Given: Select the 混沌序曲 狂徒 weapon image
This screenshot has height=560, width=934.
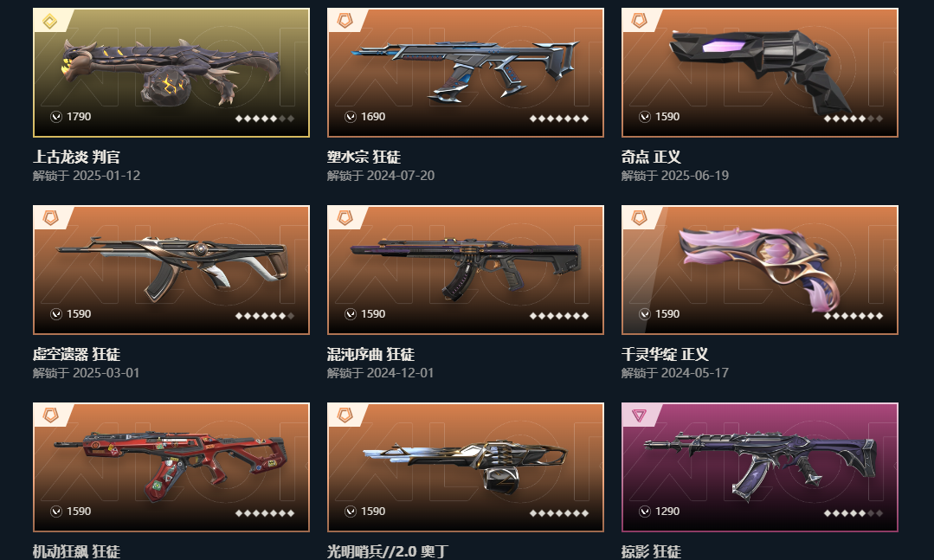Looking at the screenshot, I should point(465,268).
